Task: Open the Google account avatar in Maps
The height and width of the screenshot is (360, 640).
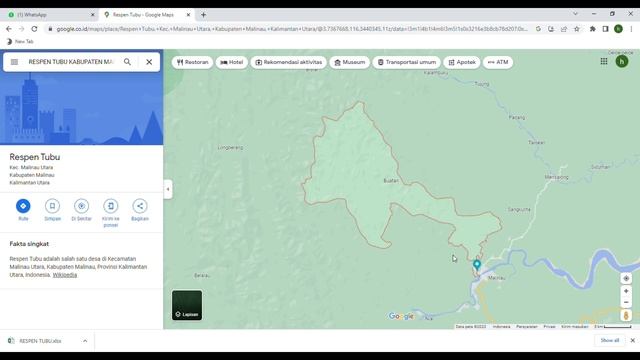Action: point(622,62)
